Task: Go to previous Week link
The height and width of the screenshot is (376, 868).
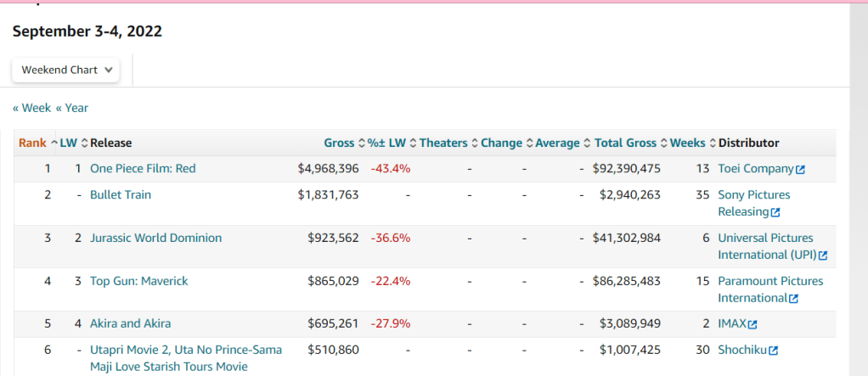Action: (x=31, y=108)
